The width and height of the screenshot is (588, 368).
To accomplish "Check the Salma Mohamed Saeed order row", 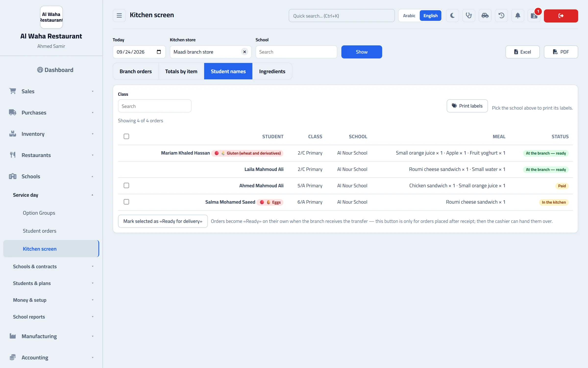I will [126, 202].
